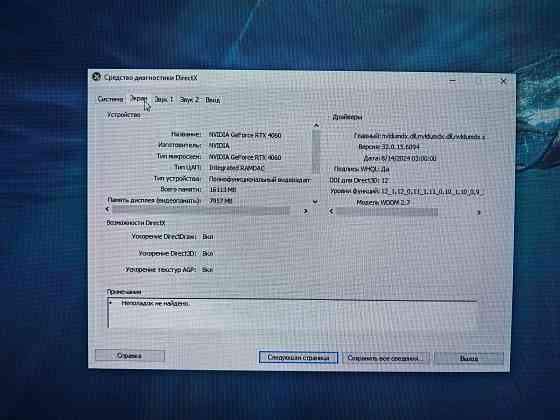The width and height of the screenshot is (560, 420).
Task: Click device list scroll-right arrow
Action: pyautogui.click(x=306, y=211)
